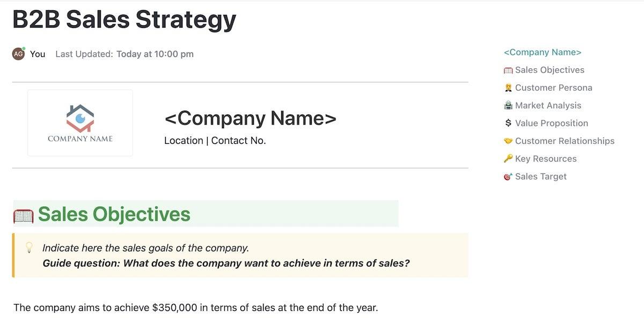Click the Sales Objectives icon in the outline
Viewport: 644px width, 326px height.
click(508, 70)
